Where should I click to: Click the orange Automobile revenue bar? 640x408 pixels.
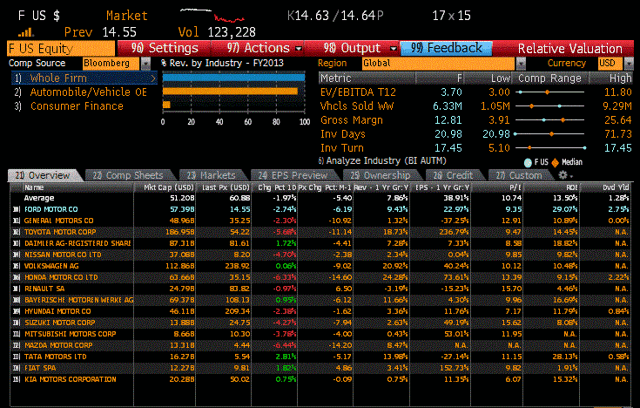(x=230, y=91)
